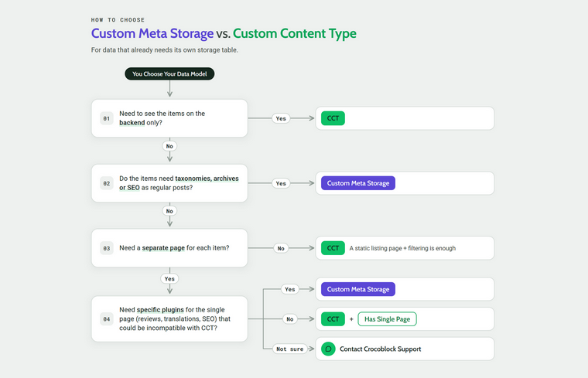Click the 'Not sure' label
This screenshot has height=378, width=588.
point(290,349)
